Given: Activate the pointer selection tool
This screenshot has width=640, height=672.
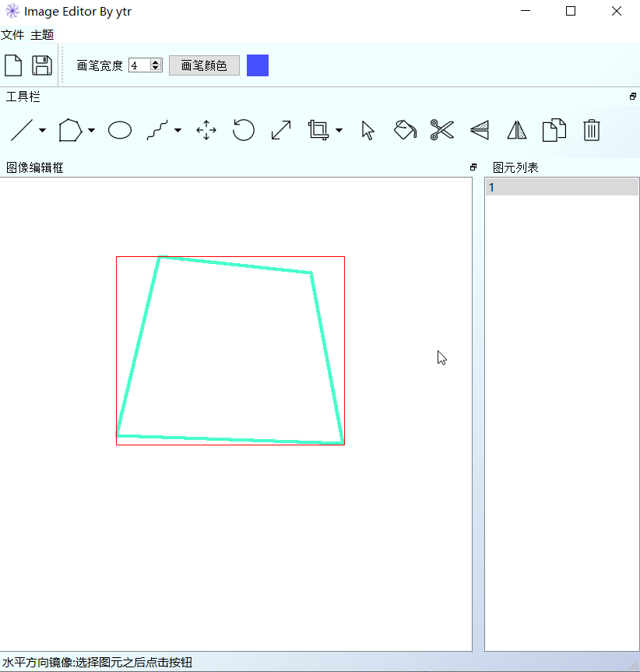Looking at the screenshot, I should [x=367, y=130].
